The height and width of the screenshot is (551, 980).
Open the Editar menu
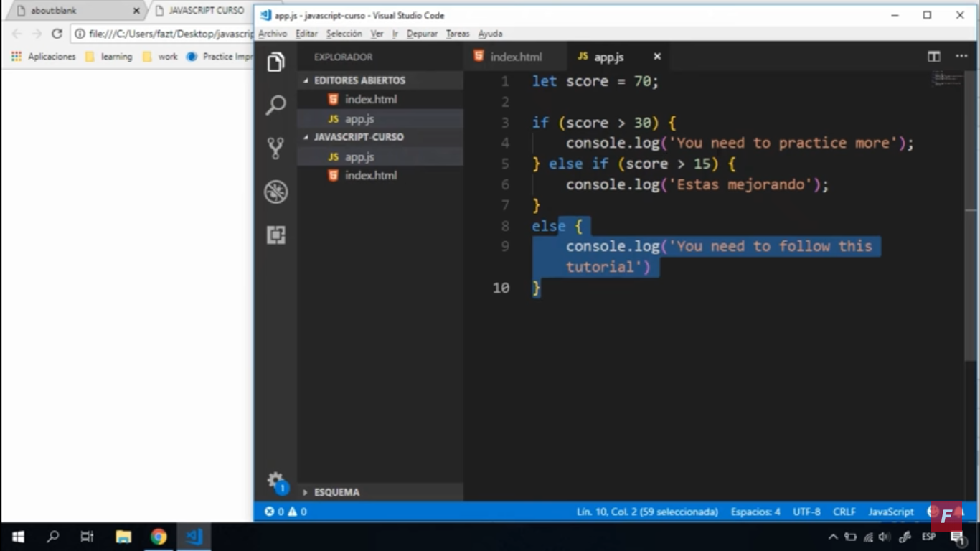pos(306,34)
